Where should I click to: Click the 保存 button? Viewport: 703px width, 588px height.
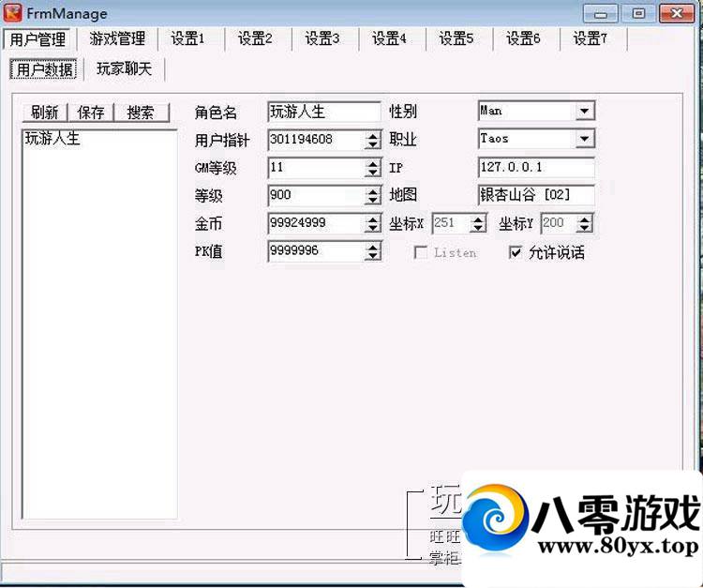[91, 113]
